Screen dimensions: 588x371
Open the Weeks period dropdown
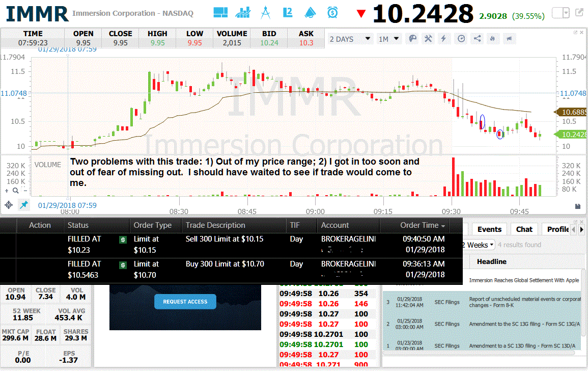(479, 245)
